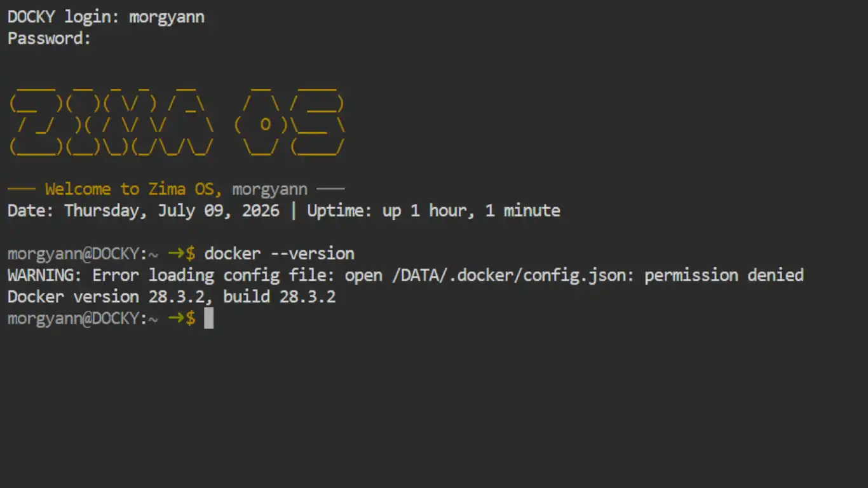Click the 'build 28.3.2' text
This screenshot has width=868, height=488.
280,297
